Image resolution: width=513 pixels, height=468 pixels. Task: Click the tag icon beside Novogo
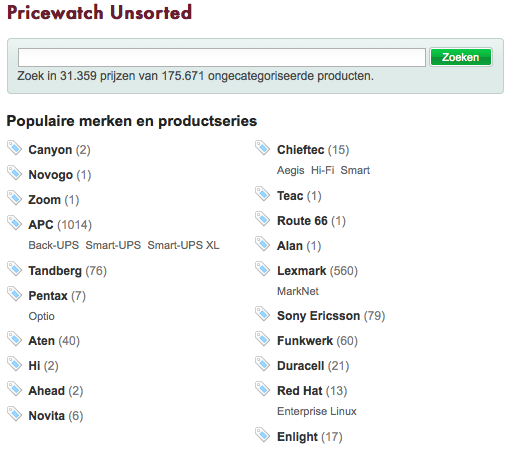pyautogui.click(x=15, y=173)
